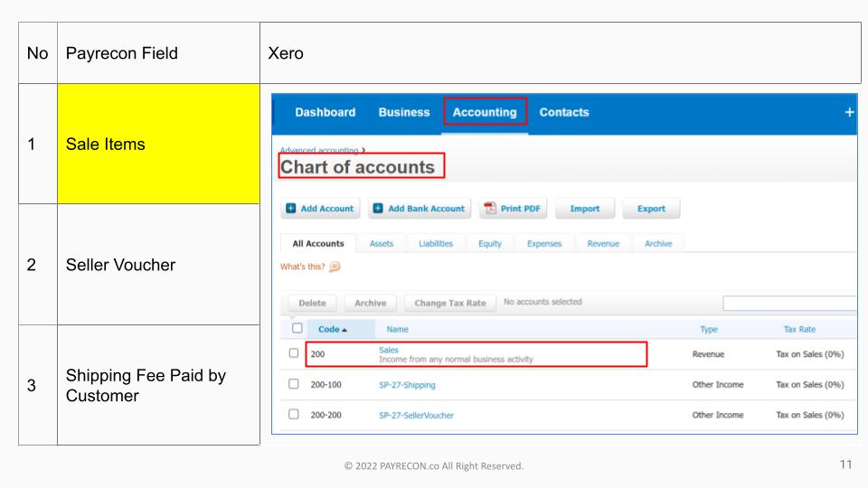Click 'Tax on Sales (0%)' in SP-27-Shipping row
Screen dimensions: 868x488
point(810,385)
